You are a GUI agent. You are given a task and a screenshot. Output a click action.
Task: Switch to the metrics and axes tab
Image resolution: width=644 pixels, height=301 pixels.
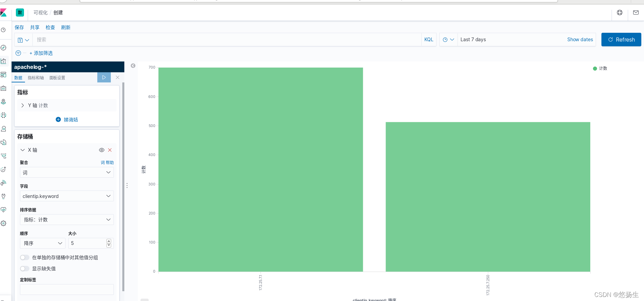[x=36, y=78]
